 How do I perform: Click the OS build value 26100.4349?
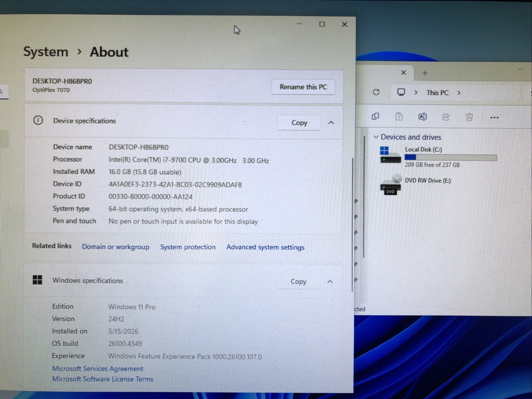pos(125,344)
